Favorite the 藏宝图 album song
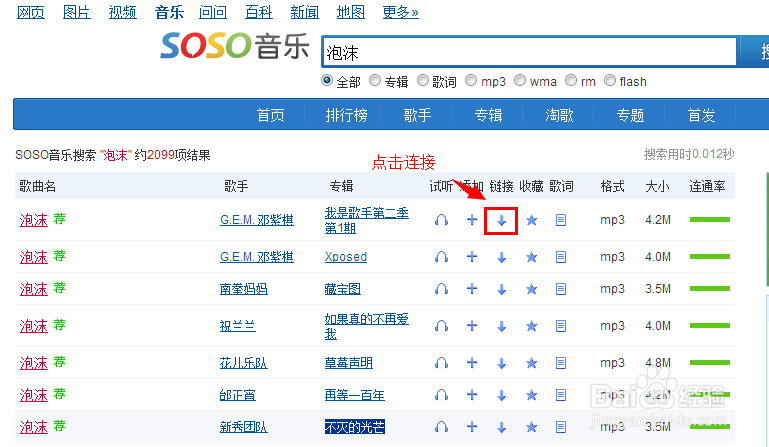Screen dimensions: 769x447 (532, 289)
